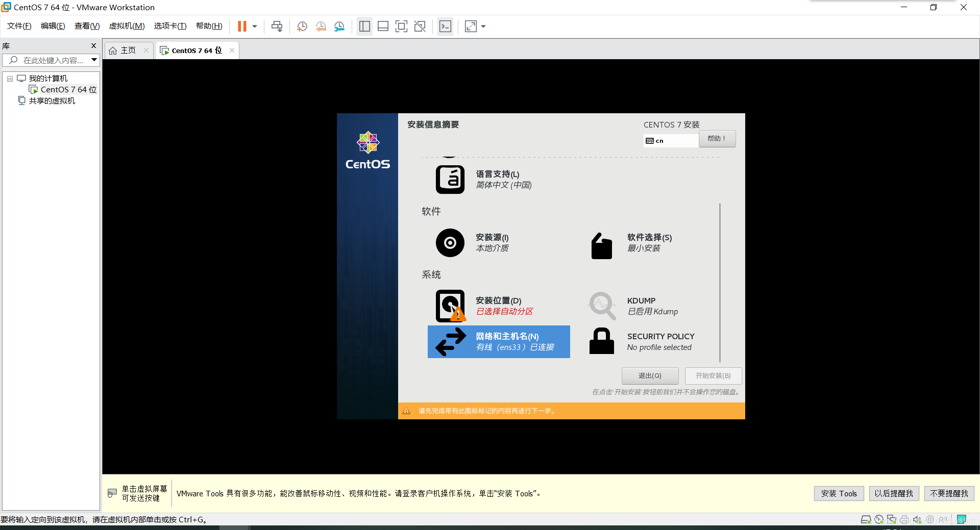Click the 不要提醒我 button
The height and width of the screenshot is (530, 980).
[949, 493]
